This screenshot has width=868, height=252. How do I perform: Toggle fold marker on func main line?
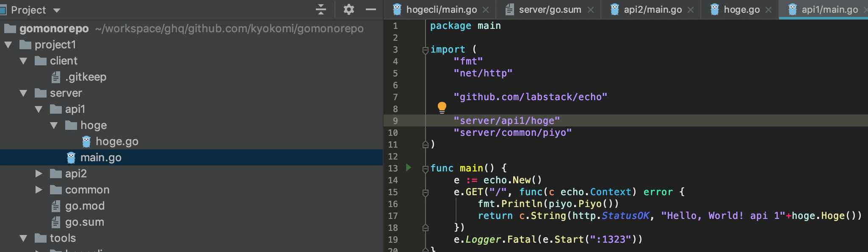[425, 169]
